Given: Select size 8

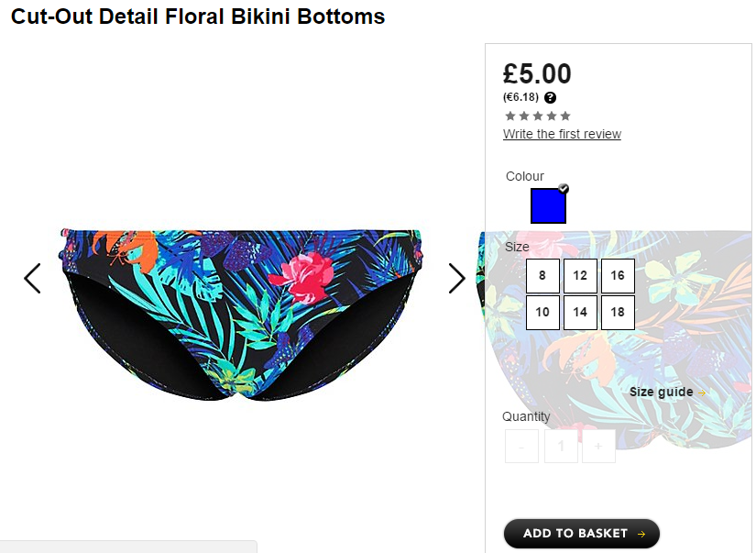Looking at the screenshot, I should point(542,275).
